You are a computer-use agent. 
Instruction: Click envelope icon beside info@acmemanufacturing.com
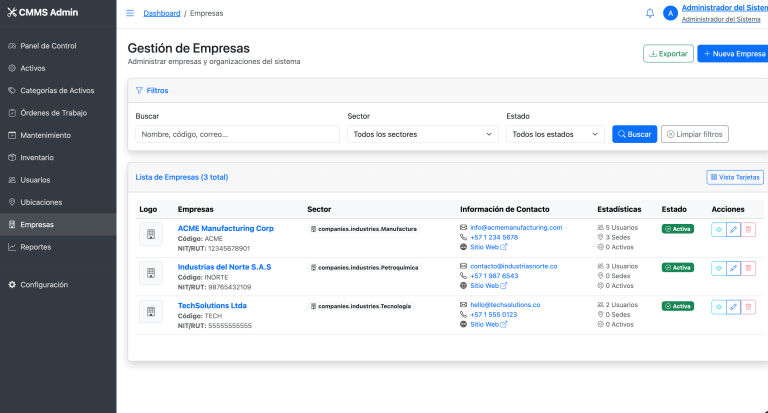click(x=463, y=227)
